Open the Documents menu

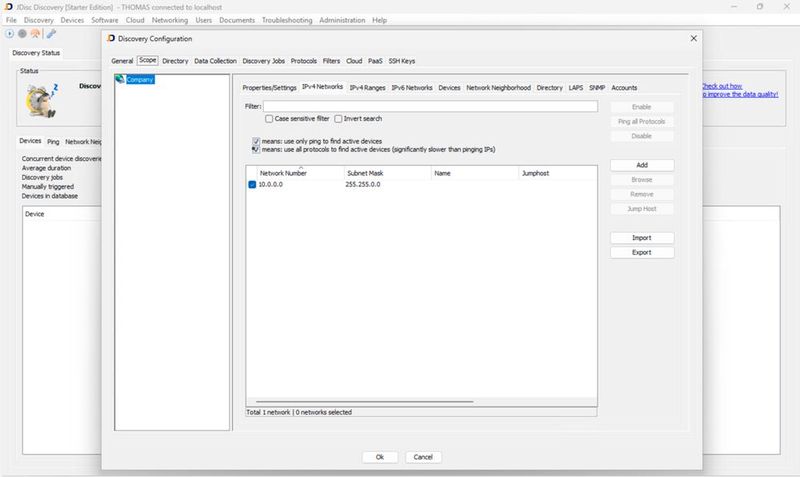click(237, 20)
